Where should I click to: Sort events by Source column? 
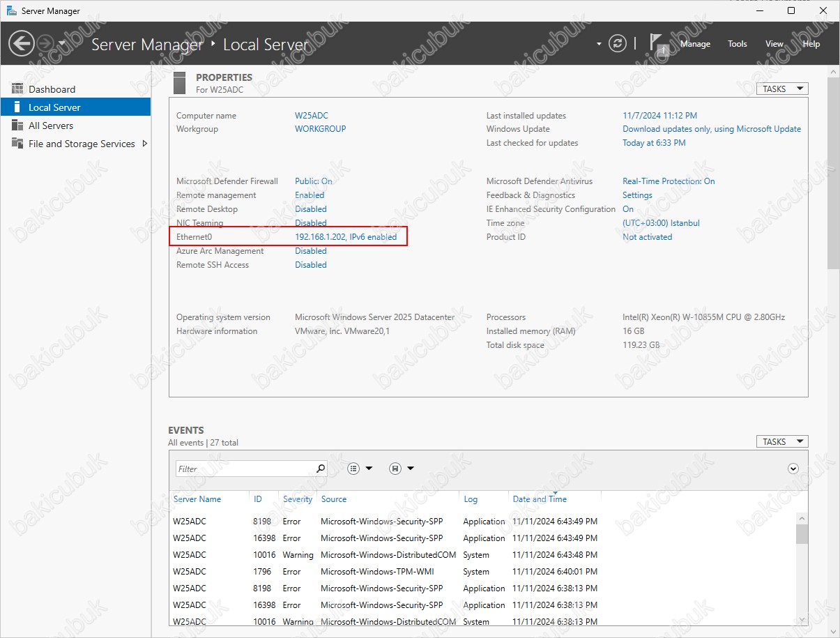334,499
